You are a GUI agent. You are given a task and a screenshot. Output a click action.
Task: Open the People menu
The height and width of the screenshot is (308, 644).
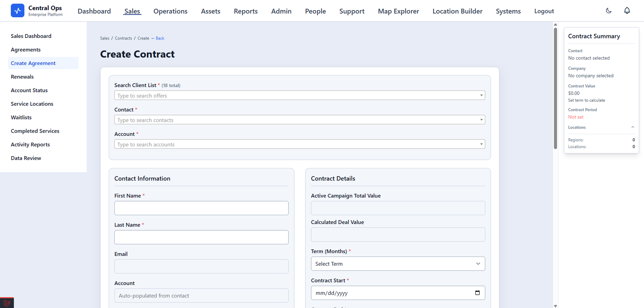tap(316, 11)
